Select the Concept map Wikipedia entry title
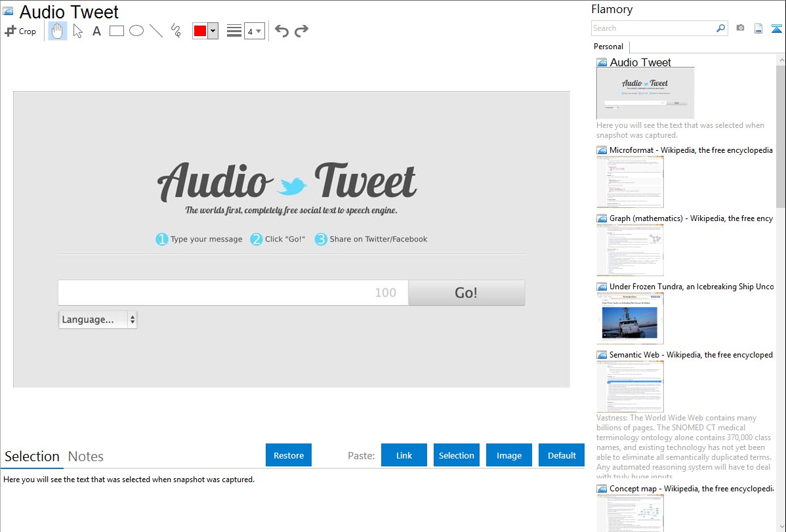786x532 pixels. (x=692, y=489)
